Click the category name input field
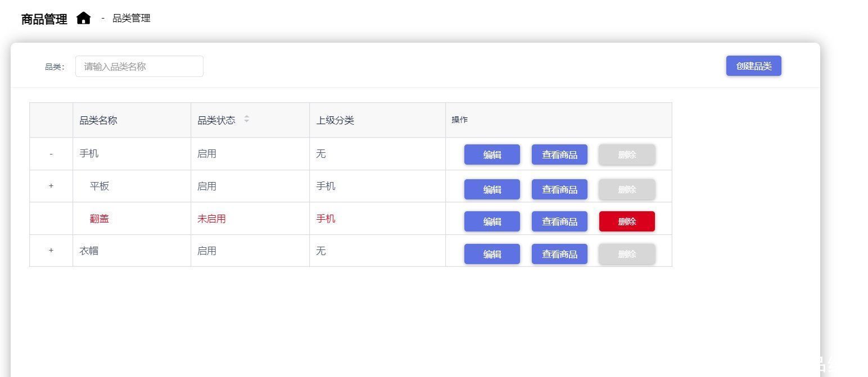This screenshot has height=377, width=868. [x=139, y=66]
